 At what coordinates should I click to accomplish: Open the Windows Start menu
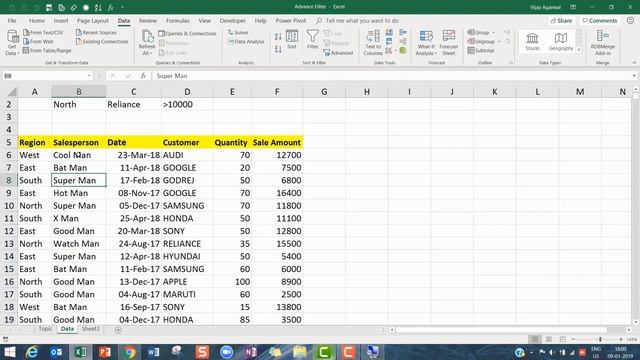point(9,352)
